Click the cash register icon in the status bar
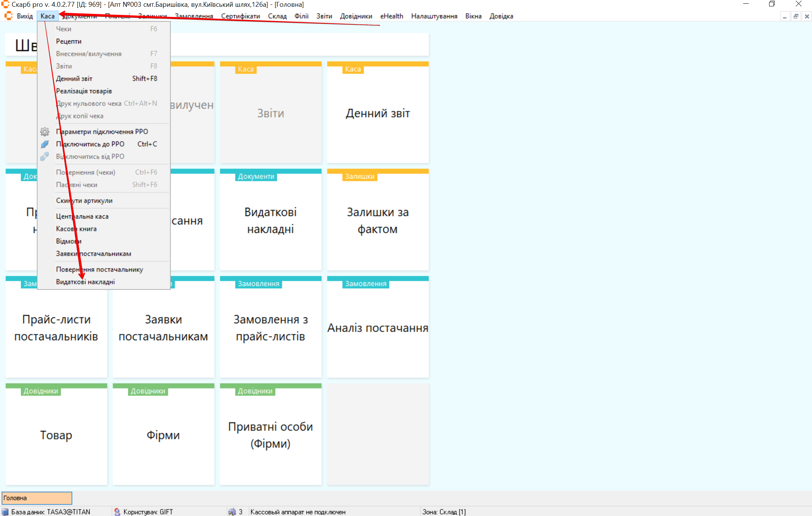Screen dimensions: 812x516 point(232,512)
